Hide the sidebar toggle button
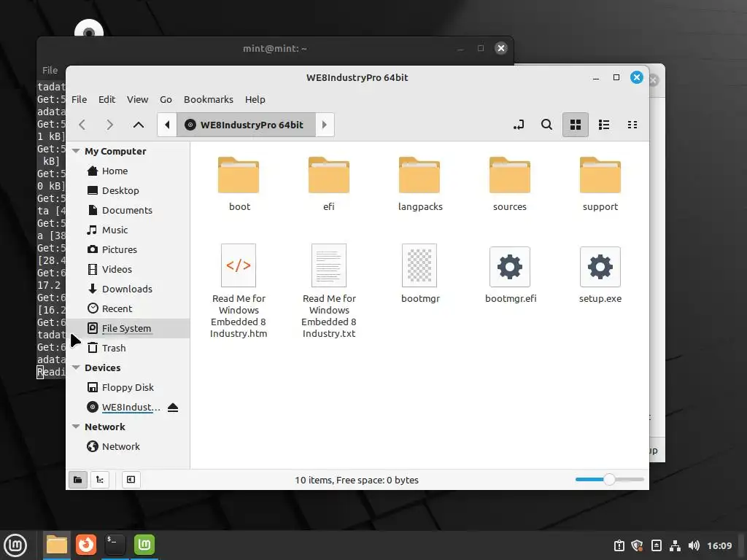The height and width of the screenshot is (560, 747). point(131,480)
